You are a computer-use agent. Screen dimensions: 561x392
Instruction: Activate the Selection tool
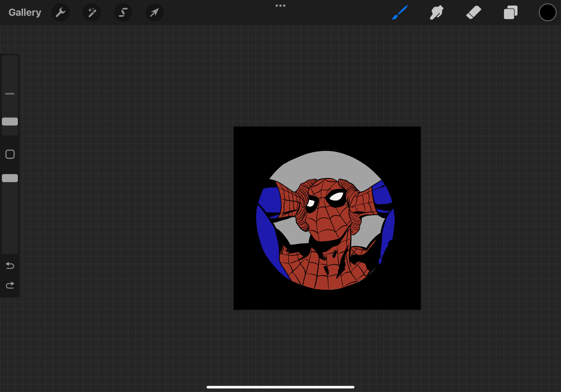[123, 12]
